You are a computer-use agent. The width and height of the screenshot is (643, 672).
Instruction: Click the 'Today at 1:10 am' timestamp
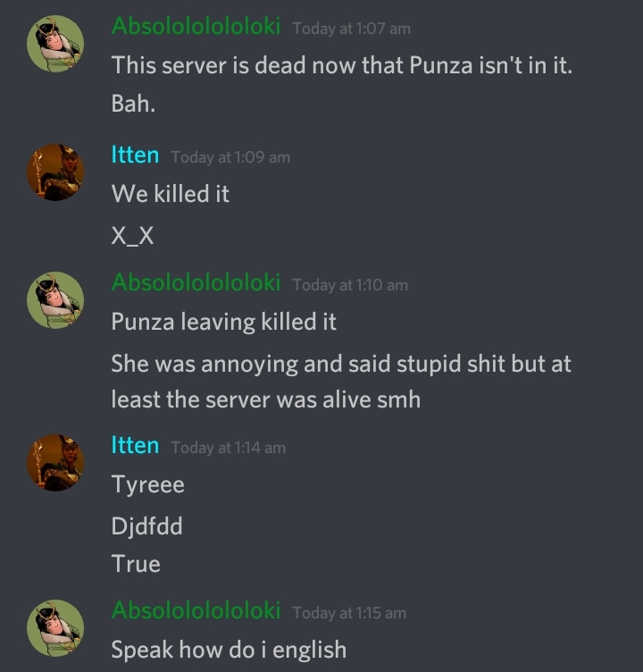(x=350, y=285)
